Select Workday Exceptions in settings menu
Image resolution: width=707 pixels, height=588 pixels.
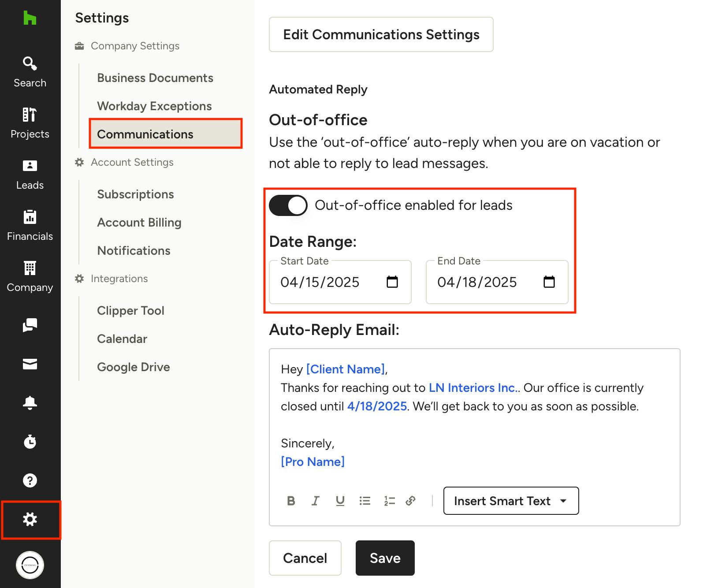pyautogui.click(x=154, y=106)
